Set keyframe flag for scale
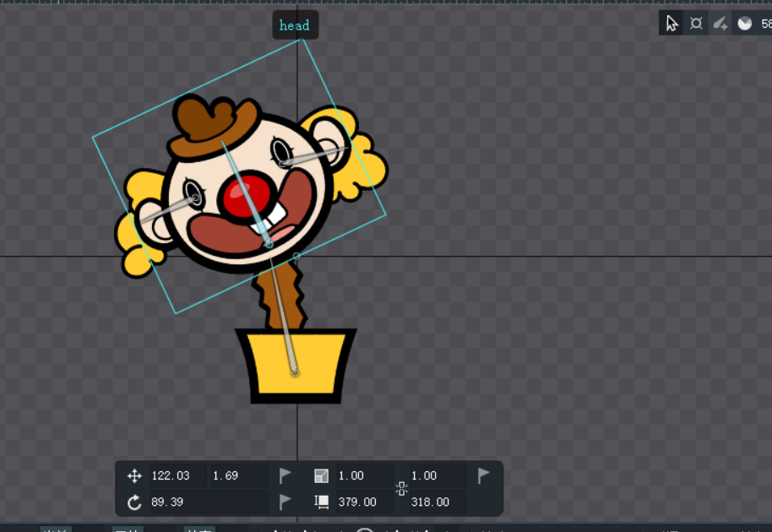The width and height of the screenshot is (772, 532). pyautogui.click(x=483, y=475)
